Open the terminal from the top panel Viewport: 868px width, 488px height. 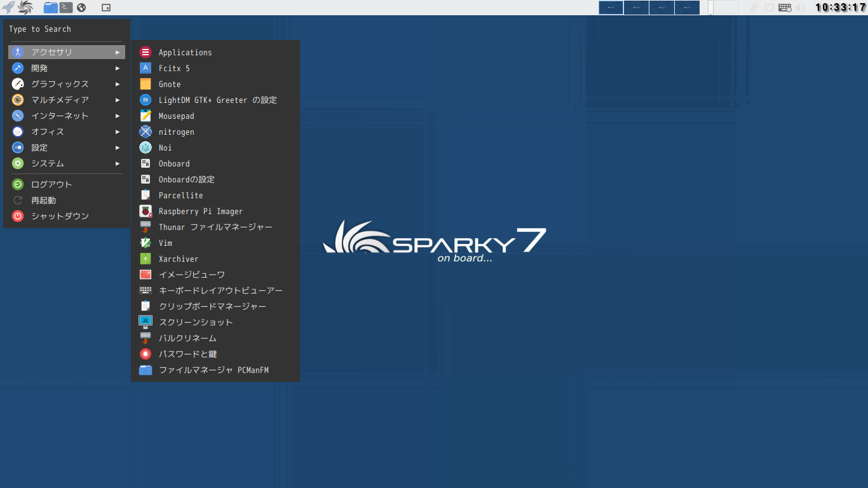coord(66,8)
